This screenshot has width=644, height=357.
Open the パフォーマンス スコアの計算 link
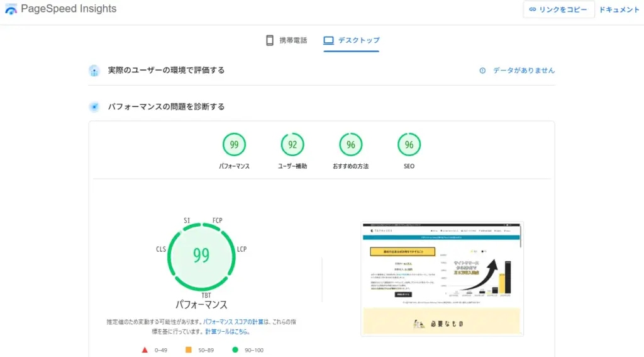tap(233, 322)
